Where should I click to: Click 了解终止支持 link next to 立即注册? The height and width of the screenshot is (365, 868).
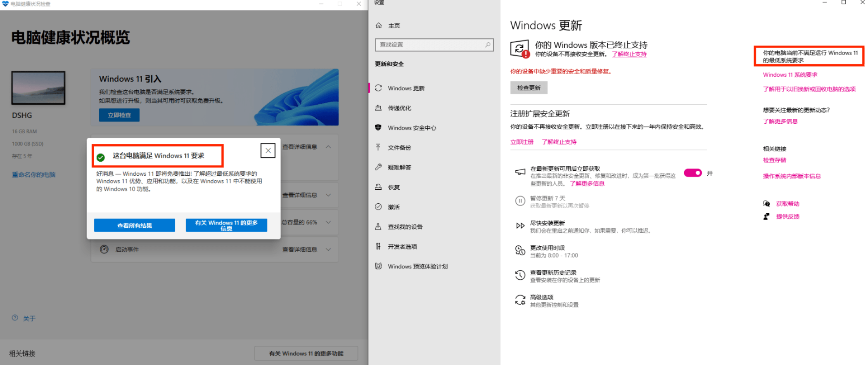coord(559,142)
